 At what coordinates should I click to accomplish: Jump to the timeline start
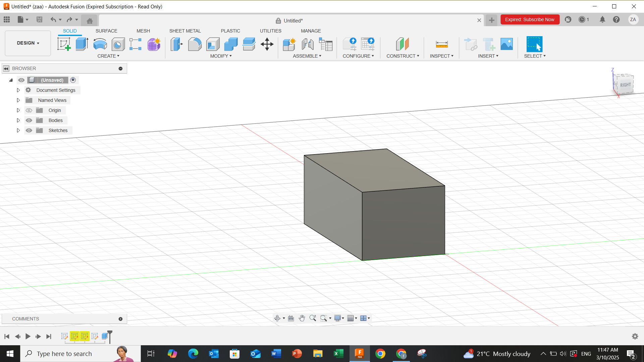pos(7,336)
